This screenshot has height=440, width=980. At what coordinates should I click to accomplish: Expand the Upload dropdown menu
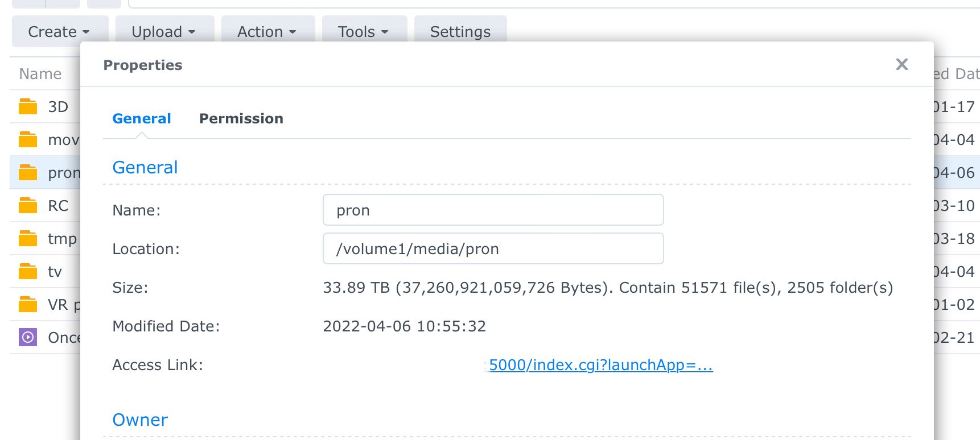164,32
